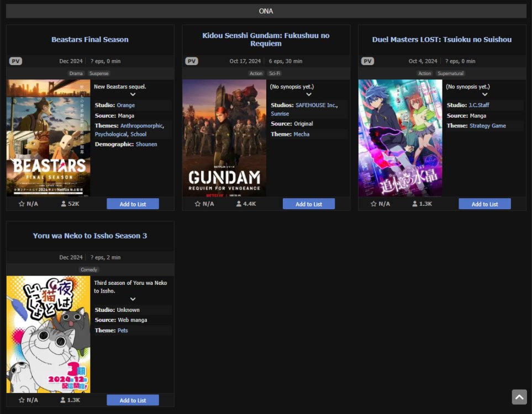Click the ONA section header bar

266,11
